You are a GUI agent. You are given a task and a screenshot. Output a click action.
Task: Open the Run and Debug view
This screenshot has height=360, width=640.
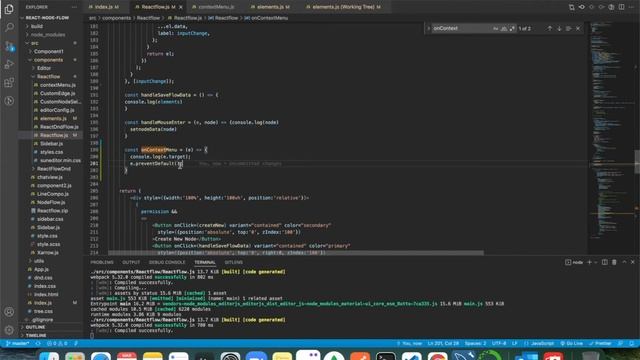point(9,64)
